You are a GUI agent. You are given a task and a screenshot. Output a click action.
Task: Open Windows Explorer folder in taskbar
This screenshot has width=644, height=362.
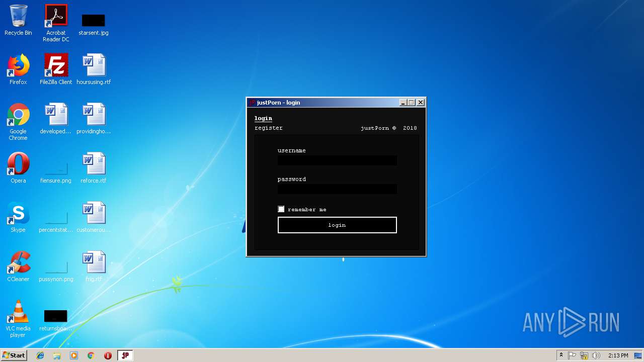coord(57,355)
